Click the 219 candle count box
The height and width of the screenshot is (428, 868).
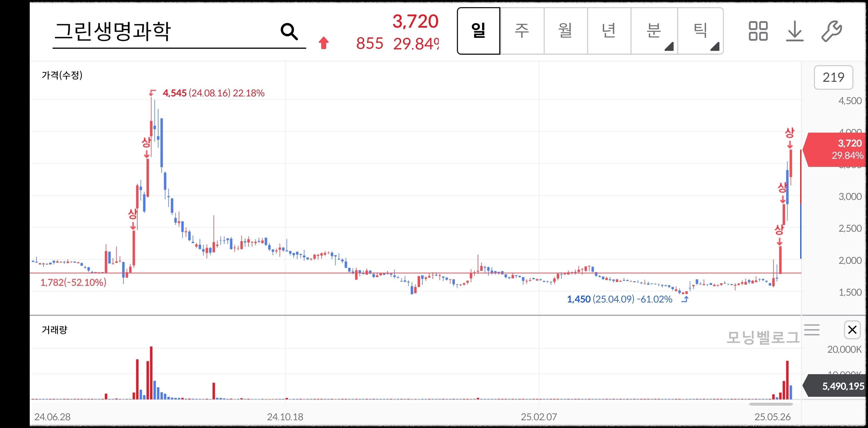pos(833,78)
